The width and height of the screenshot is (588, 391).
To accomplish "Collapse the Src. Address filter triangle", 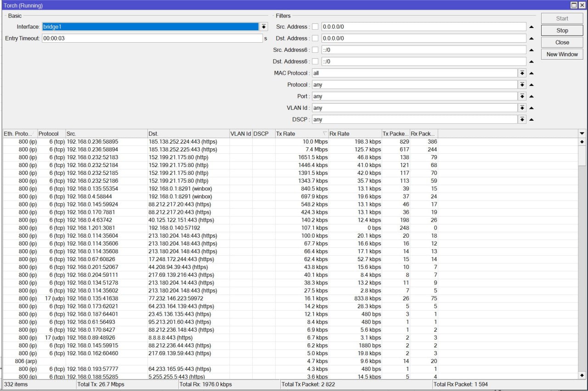I will [x=531, y=27].
